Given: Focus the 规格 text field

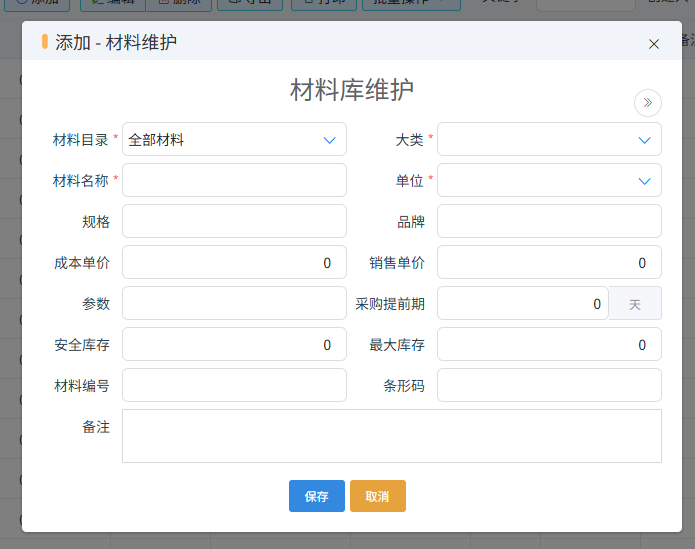Looking at the screenshot, I should coord(234,221).
